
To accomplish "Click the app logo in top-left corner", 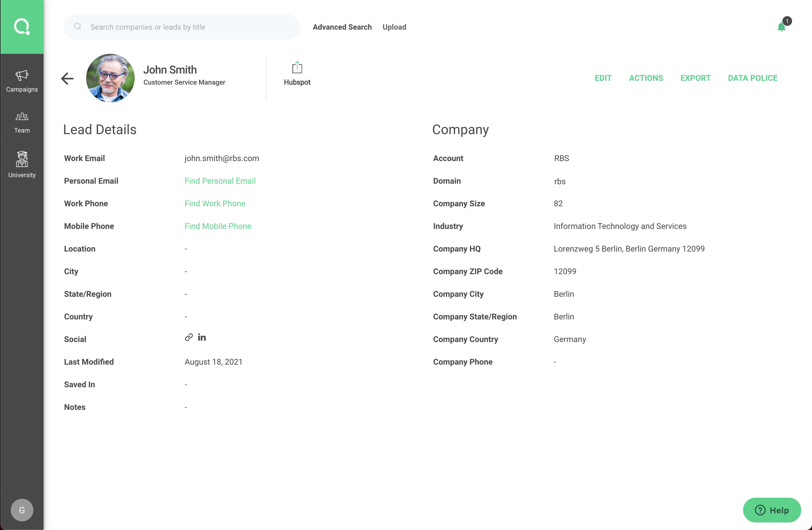I will tap(22, 27).
